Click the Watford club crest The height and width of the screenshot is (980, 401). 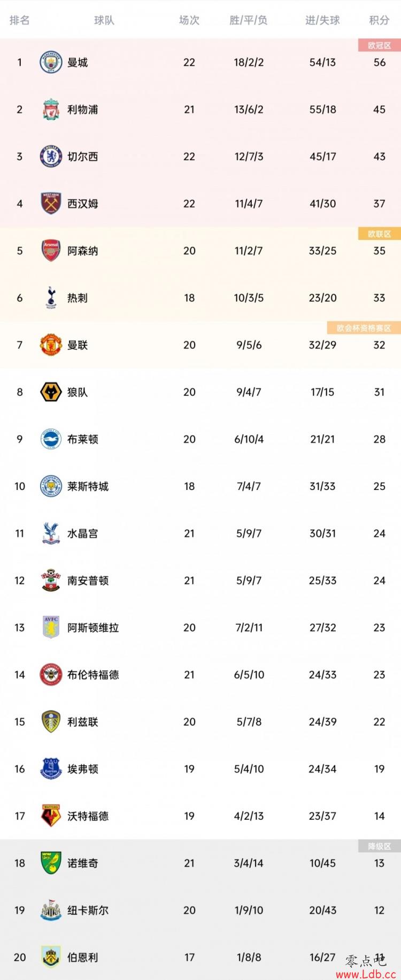[51, 816]
